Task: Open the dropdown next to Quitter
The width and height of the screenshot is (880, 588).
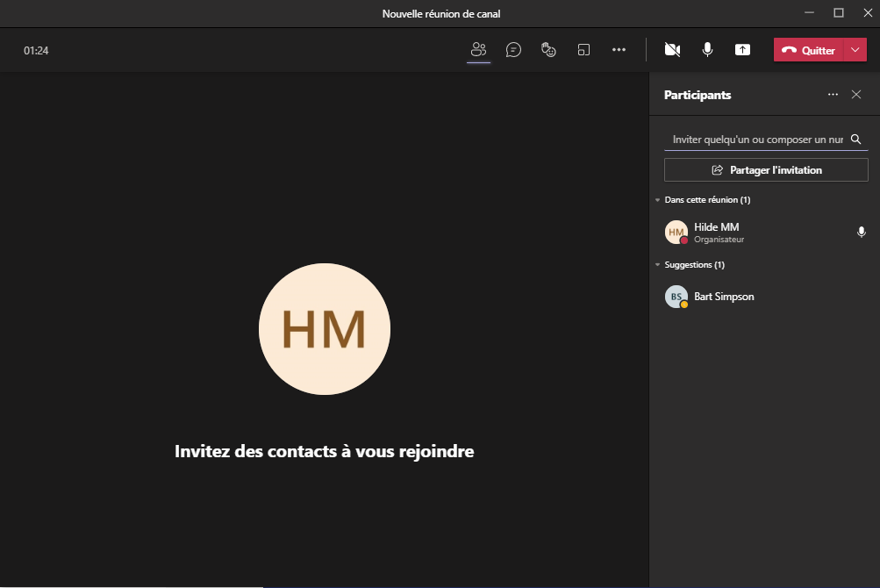Action: [855, 50]
